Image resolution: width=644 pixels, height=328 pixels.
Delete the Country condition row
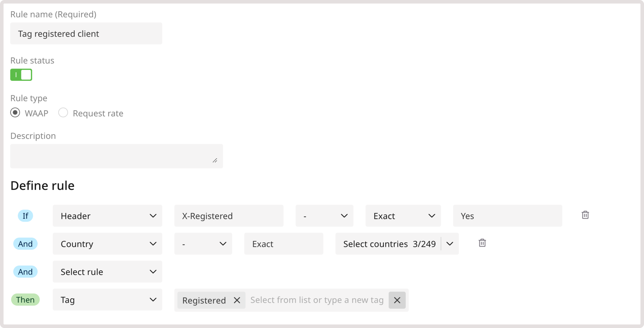coord(482,243)
